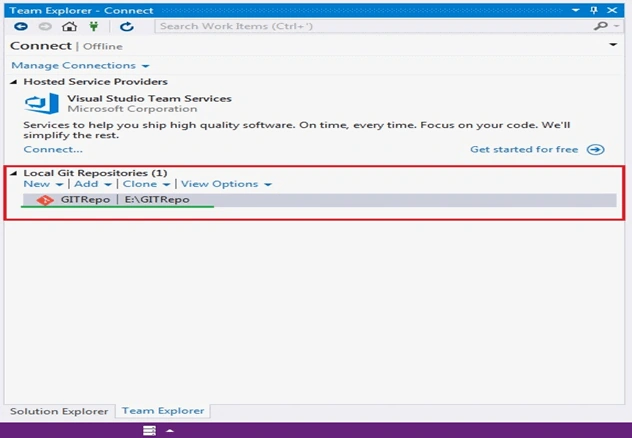Collapse Local Git Repositories section
The height and width of the screenshot is (438, 632).
[14, 173]
